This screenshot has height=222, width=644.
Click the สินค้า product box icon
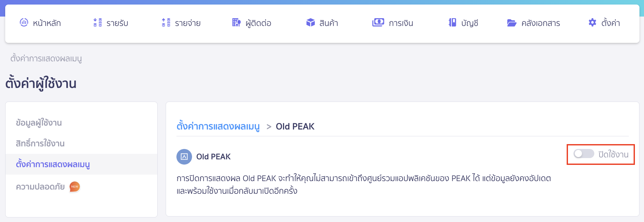311,22
